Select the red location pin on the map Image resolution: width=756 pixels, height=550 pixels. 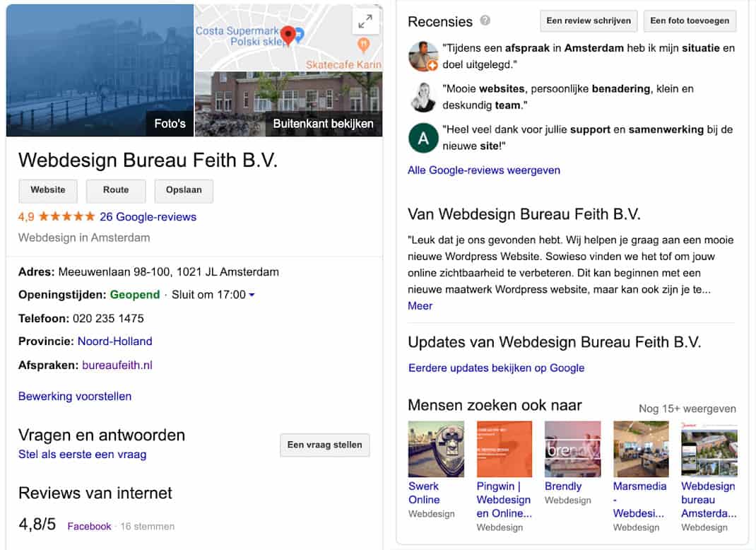click(x=287, y=33)
